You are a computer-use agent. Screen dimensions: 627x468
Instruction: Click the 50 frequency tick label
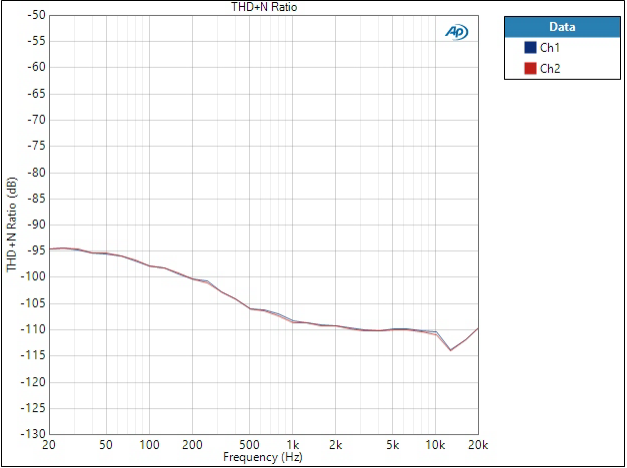[x=106, y=445]
